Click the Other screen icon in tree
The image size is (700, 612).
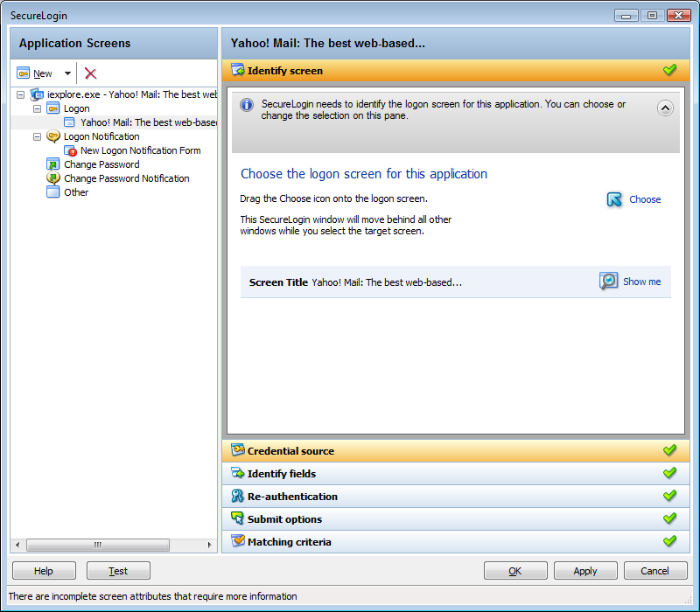click(x=53, y=192)
